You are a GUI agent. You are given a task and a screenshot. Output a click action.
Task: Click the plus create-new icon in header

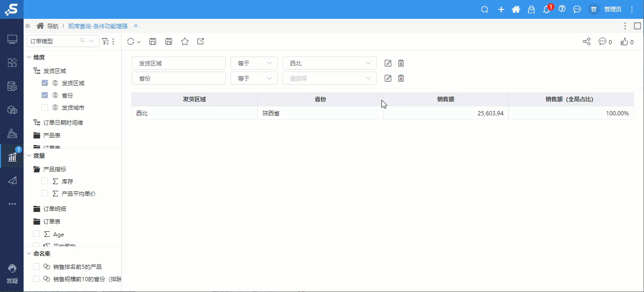click(x=501, y=9)
